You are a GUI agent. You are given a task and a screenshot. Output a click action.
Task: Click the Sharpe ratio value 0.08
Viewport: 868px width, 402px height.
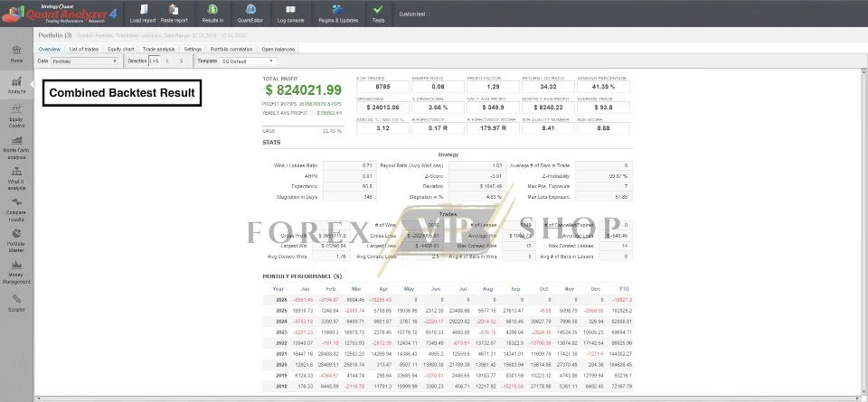coord(438,87)
